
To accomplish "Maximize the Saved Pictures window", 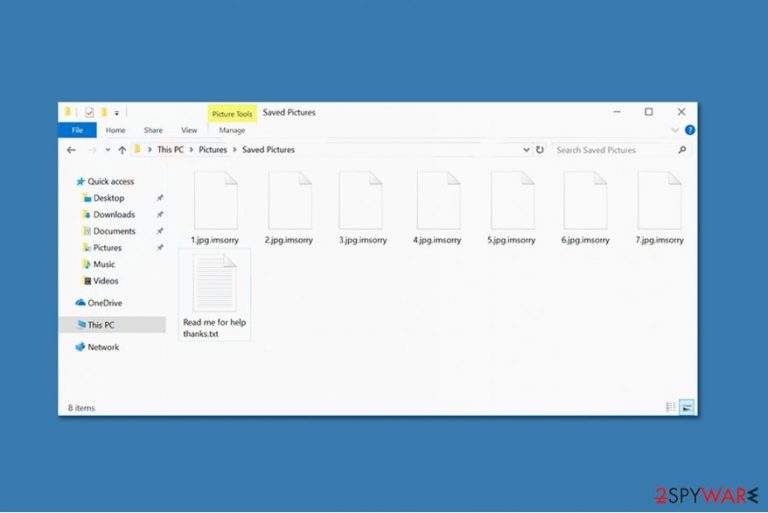I will (x=648, y=112).
